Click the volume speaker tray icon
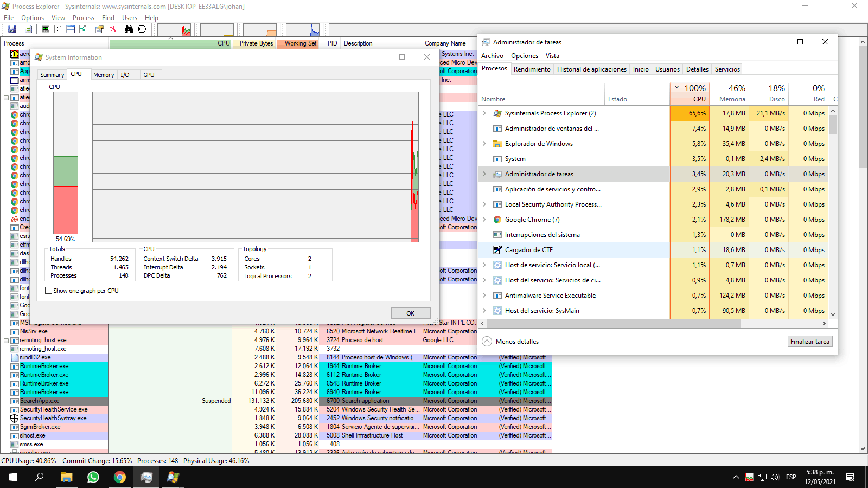The height and width of the screenshot is (488, 868). click(x=775, y=477)
